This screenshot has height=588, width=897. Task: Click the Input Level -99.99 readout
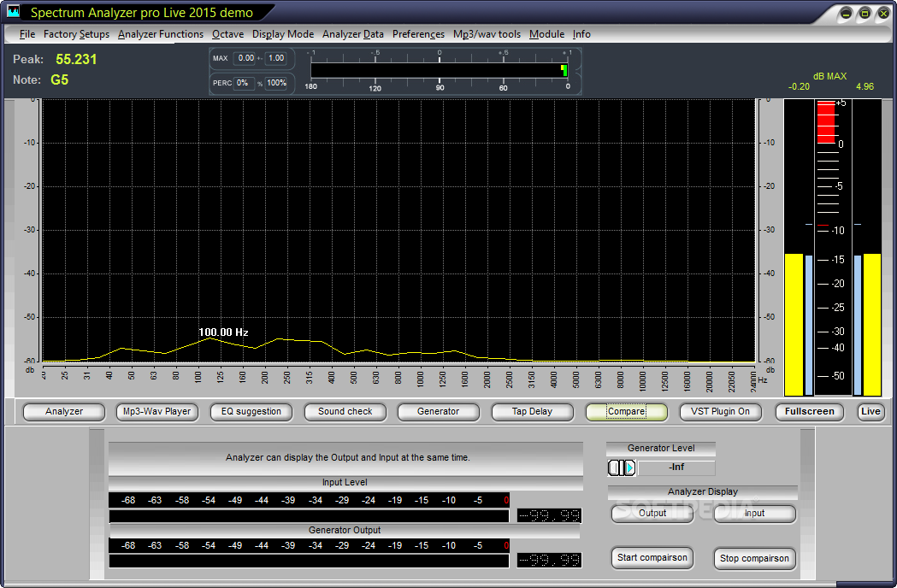point(549,516)
